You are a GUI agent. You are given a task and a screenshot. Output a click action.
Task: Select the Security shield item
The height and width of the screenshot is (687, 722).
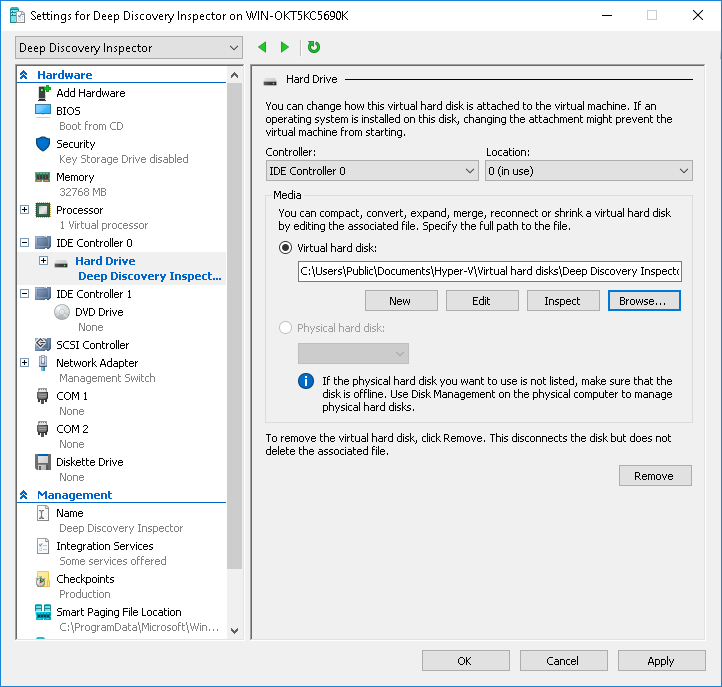tap(75, 144)
